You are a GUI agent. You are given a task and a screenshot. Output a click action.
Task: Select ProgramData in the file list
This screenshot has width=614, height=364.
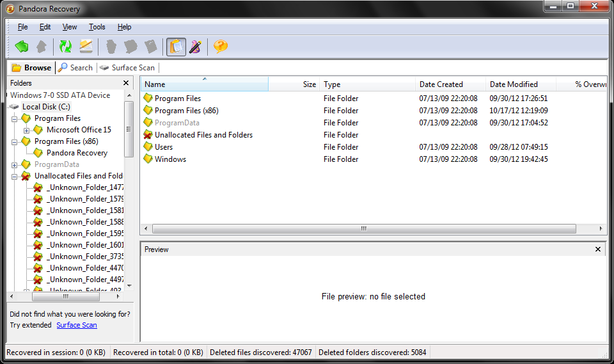point(177,122)
